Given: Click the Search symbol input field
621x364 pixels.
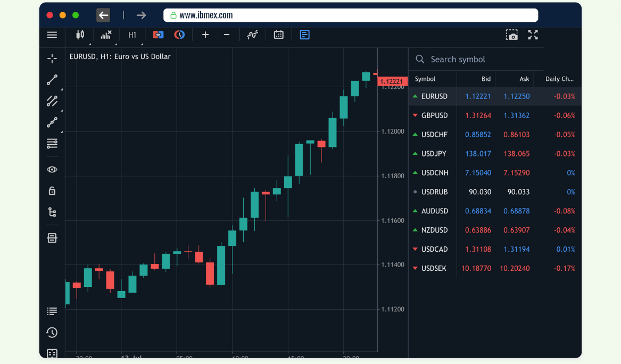Looking at the screenshot, I should pos(479,59).
